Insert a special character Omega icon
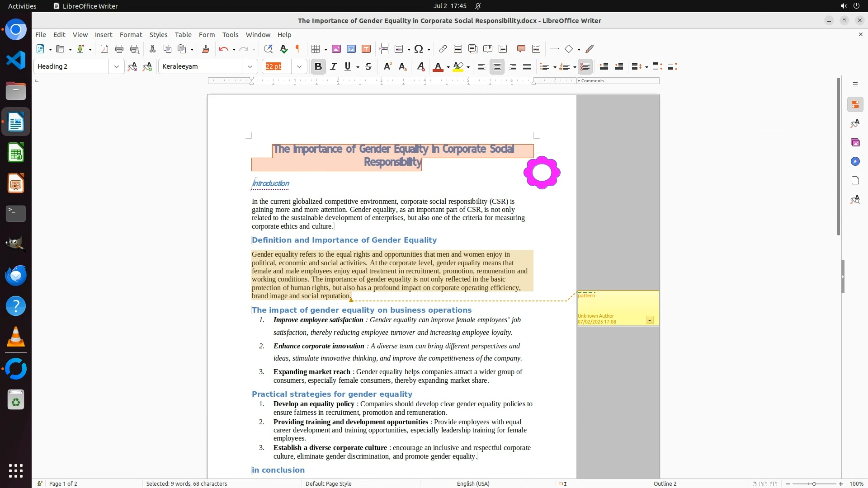Image resolution: width=868 pixels, height=488 pixels. tap(419, 49)
